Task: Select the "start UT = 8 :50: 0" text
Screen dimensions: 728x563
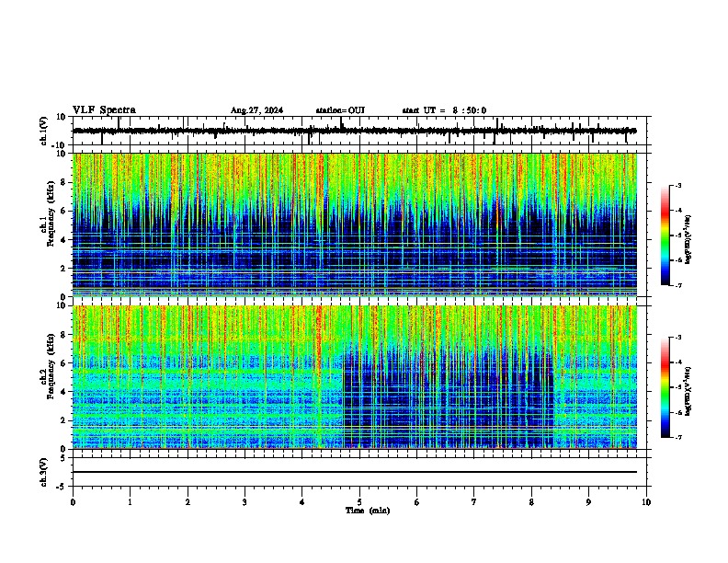Action: pos(444,110)
